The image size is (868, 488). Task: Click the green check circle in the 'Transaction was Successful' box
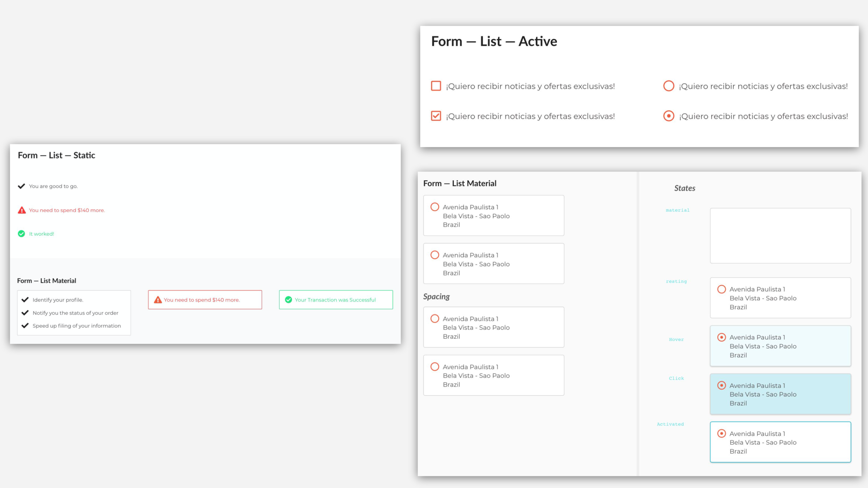(288, 300)
